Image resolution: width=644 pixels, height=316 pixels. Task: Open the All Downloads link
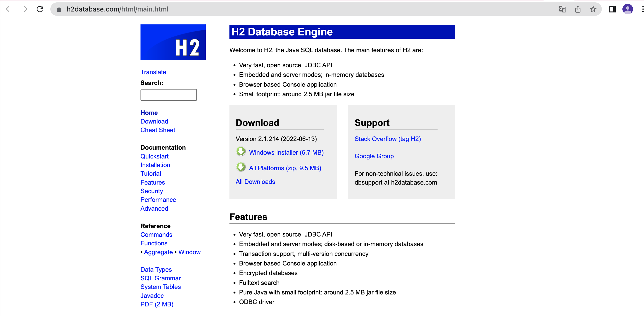point(255,182)
